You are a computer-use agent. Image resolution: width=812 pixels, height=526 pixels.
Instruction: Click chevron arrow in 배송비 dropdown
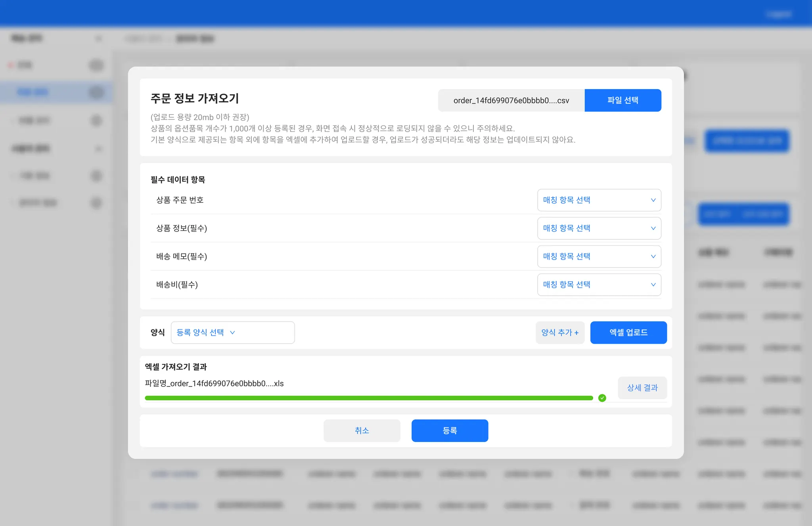[653, 285]
